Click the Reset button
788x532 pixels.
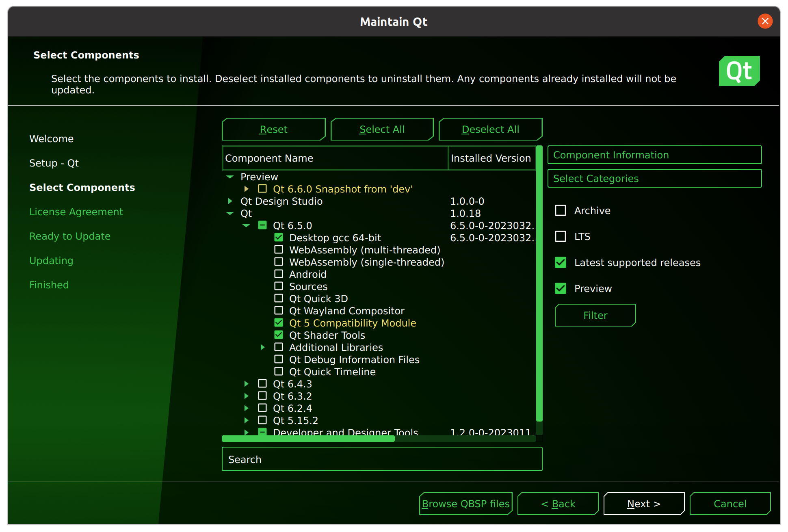(273, 129)
